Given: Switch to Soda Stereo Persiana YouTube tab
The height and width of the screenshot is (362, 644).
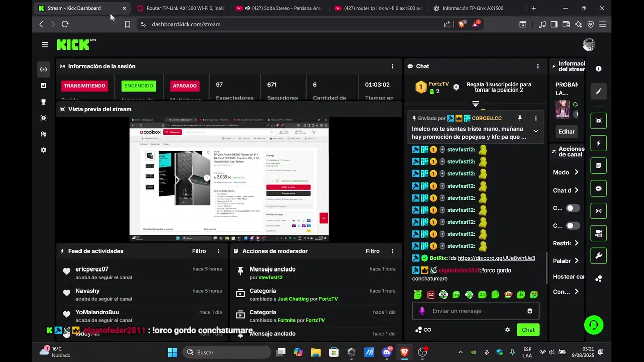Looking at the screenshot, I should (x=279, y=8).
